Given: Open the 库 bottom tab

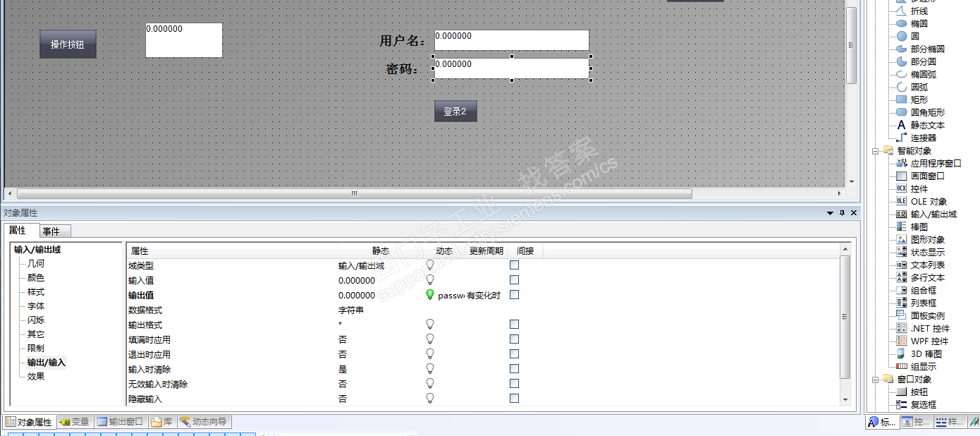Looking at the screenshot, I should click(x=162, y=422).
